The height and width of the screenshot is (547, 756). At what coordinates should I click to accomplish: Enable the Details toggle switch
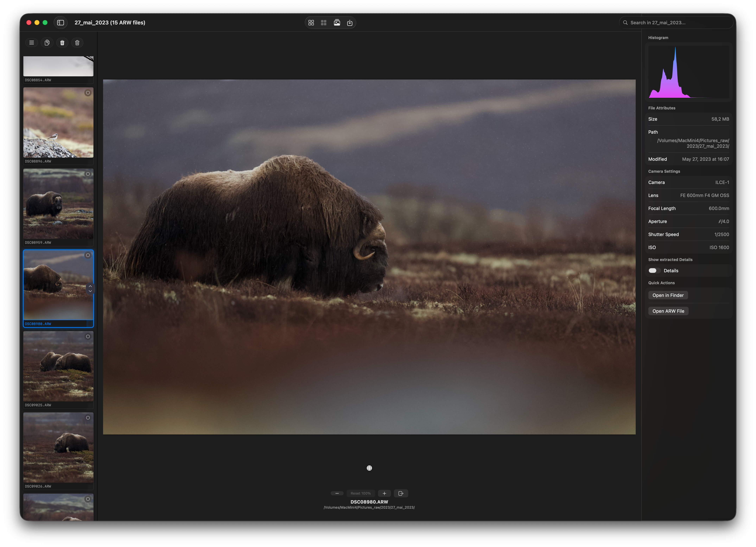[x=653, y=270]
